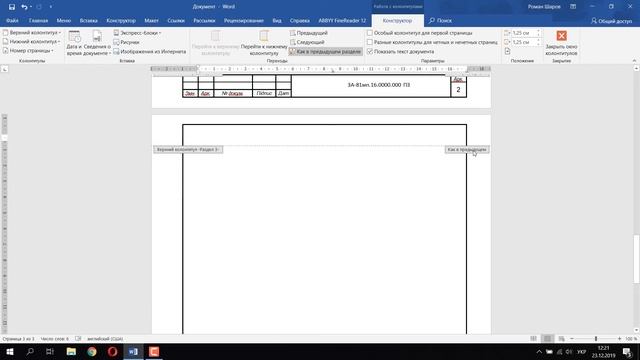Viewport: 640px width, 360px height.
Task: Click the zoom slider handle
Action: coord(596,339)
